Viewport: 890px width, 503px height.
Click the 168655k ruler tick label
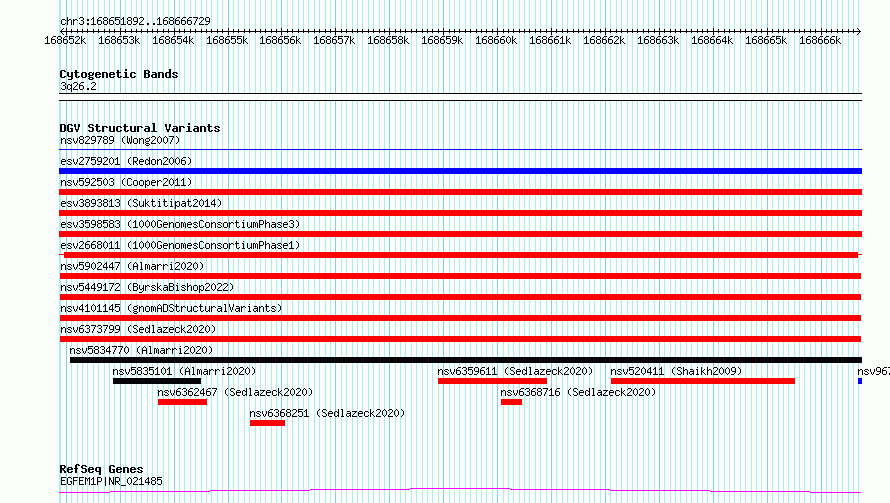[x=227, y=40]
